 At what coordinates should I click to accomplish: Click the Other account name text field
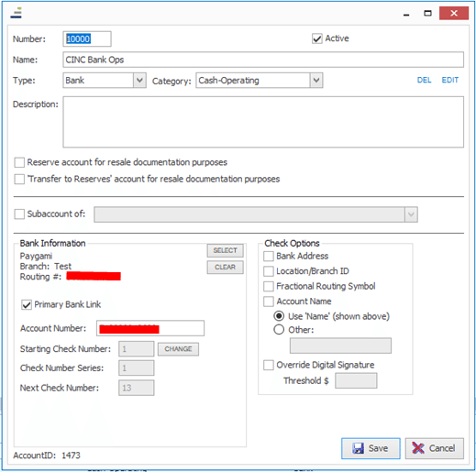(340, 346)
